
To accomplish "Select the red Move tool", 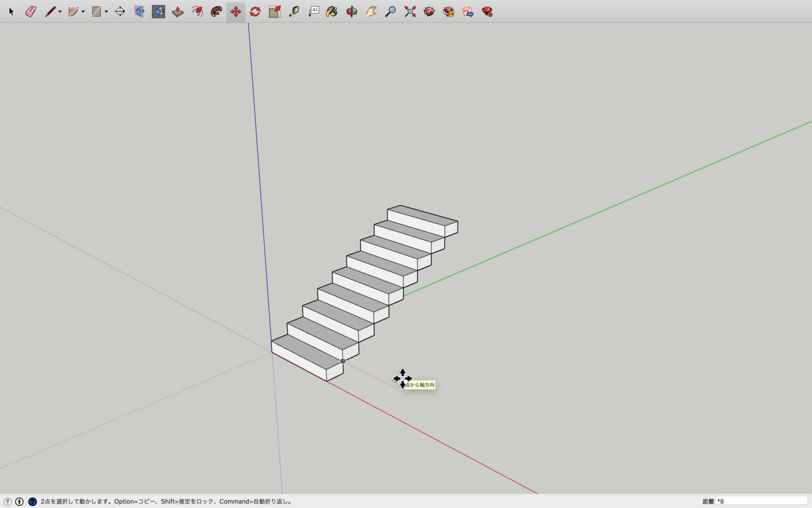I will [x=236, y=12].
